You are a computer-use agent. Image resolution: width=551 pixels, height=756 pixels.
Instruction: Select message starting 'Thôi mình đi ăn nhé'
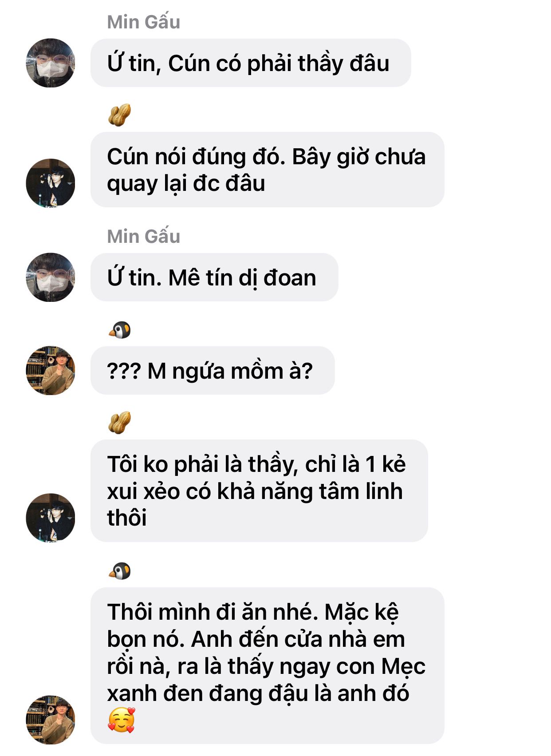click(x=268, y=666)
